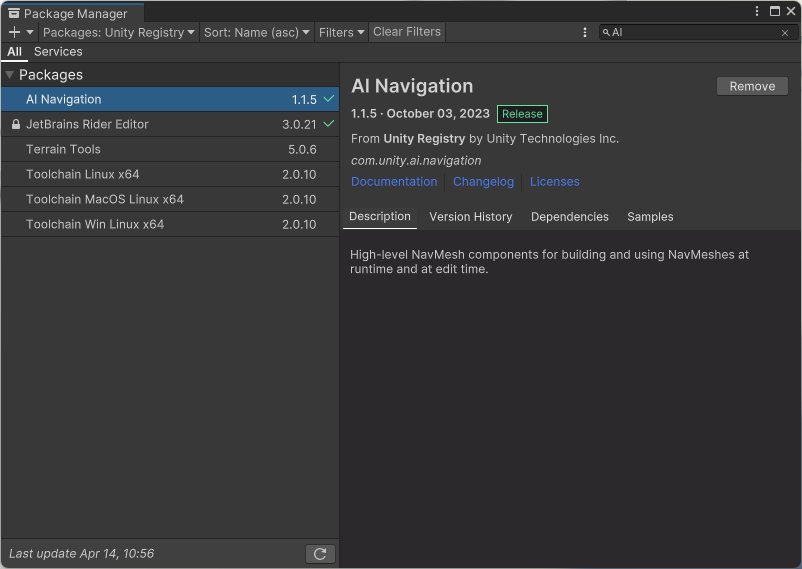
Task: Click the Clear Filters button
Action: [407, 32]
